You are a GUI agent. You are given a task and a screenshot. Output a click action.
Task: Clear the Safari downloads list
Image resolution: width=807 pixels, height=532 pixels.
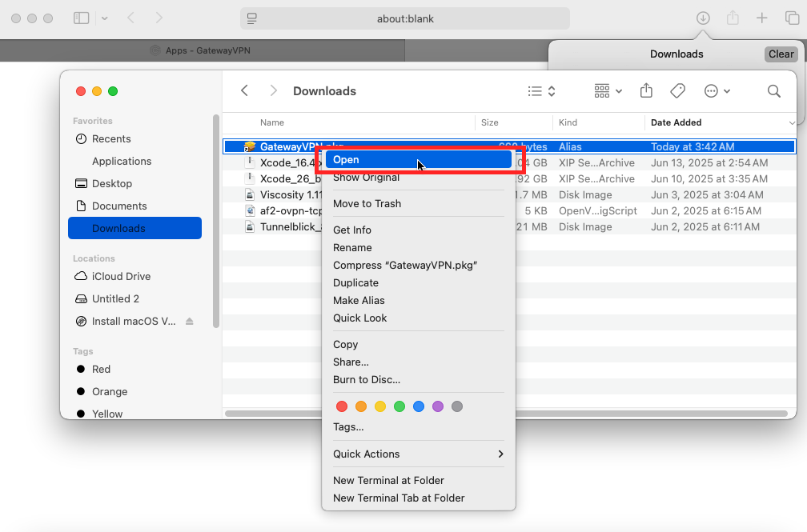(781, 54)
